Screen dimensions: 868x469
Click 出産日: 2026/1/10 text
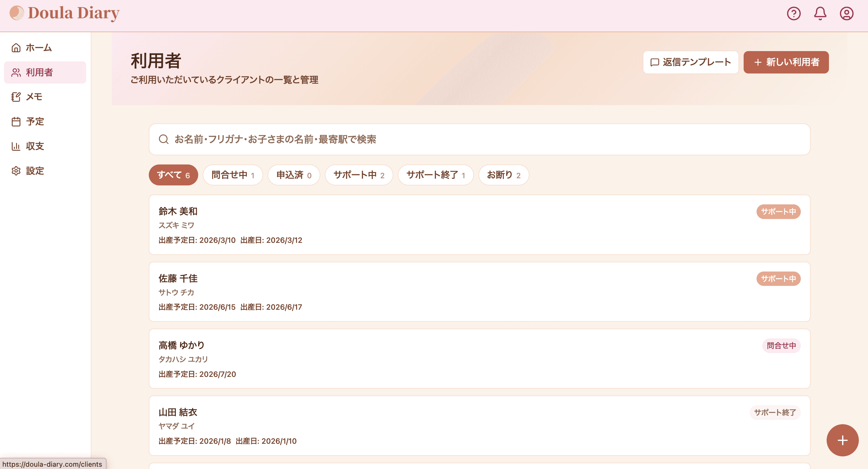266,441
